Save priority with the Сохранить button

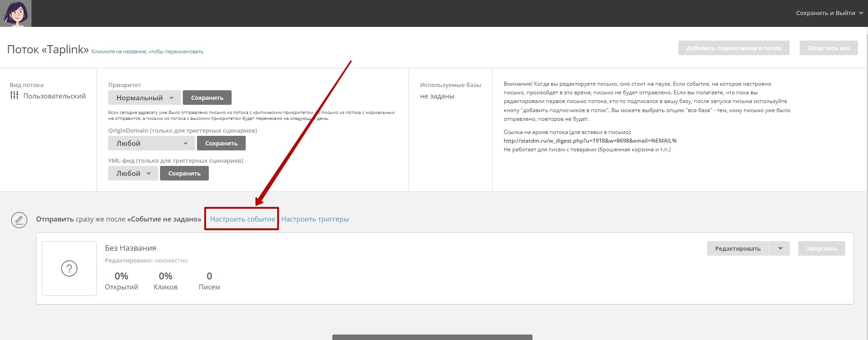(x=207, y=98)
